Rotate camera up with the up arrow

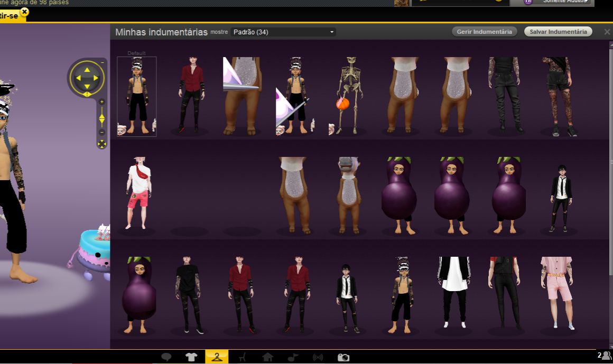click(x=87, y=70)
